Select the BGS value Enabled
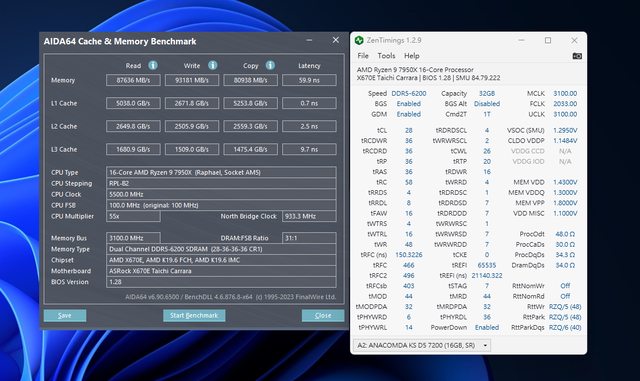This screenshot has height=381, width=640. 409,104
